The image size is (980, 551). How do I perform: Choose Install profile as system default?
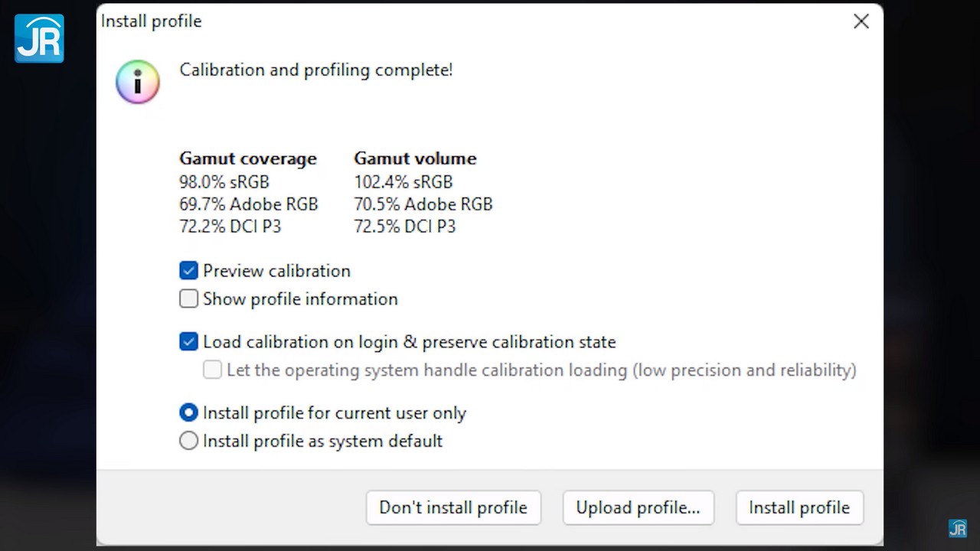tap(188, 442)
